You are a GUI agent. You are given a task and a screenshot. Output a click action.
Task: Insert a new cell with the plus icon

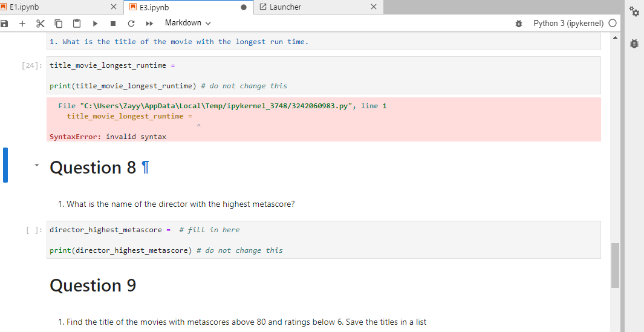pos(22,24)
